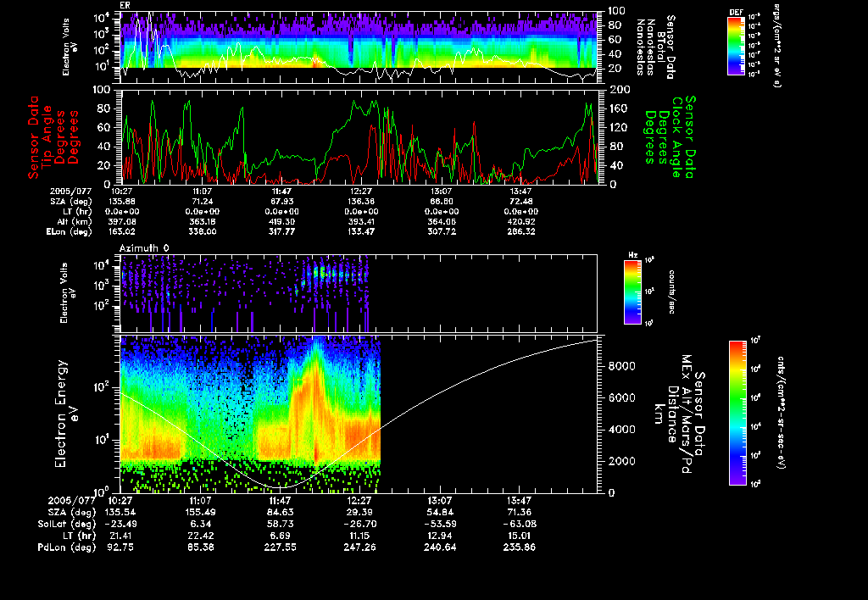Click SolLat value "58.73"
Image resolution: width=868 pixels, height=600 pixels.
[x=280, y=524]
